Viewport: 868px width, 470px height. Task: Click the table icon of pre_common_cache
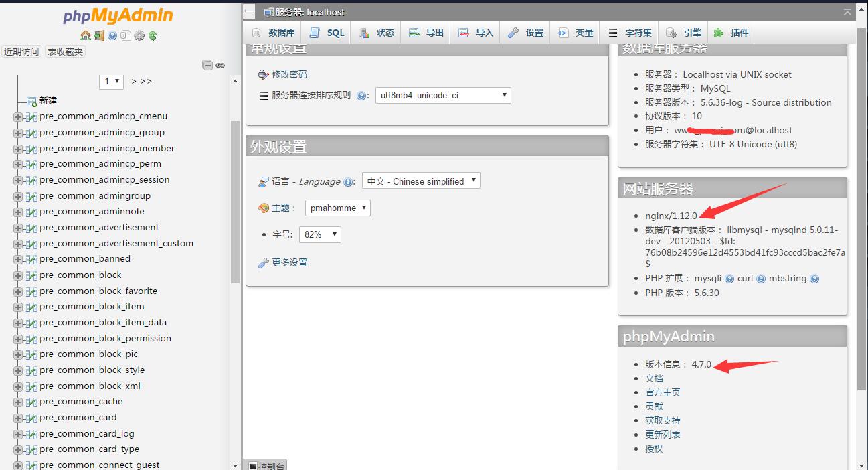coord(31,402)
